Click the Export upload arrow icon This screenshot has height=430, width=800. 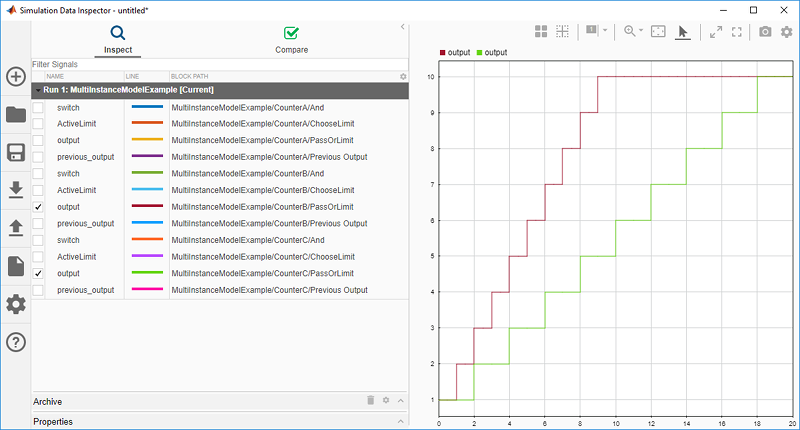click(x=16, y=227)
